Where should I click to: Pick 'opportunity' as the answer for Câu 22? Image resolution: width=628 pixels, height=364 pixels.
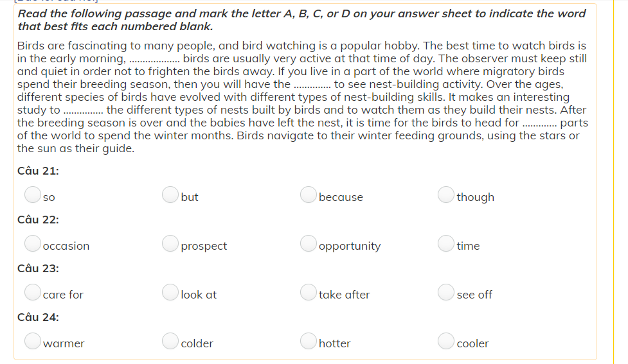pyautogui.click(x=309, y=243)
